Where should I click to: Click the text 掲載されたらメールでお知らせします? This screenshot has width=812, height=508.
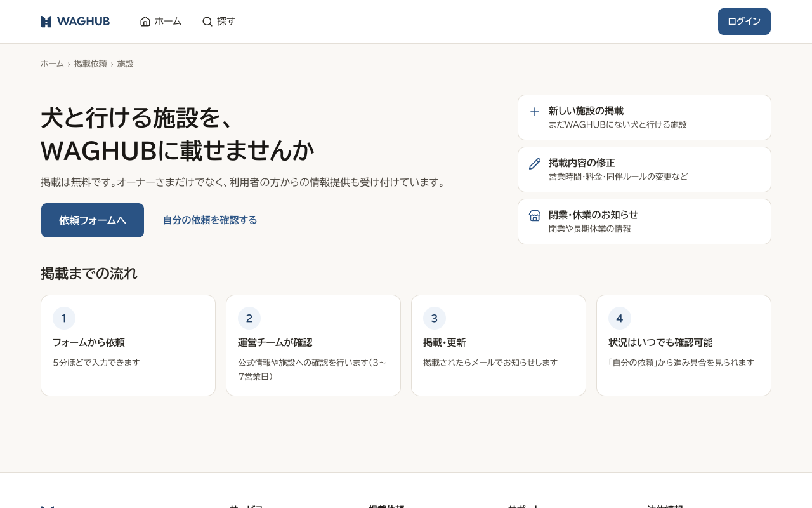tap(490, 363)
